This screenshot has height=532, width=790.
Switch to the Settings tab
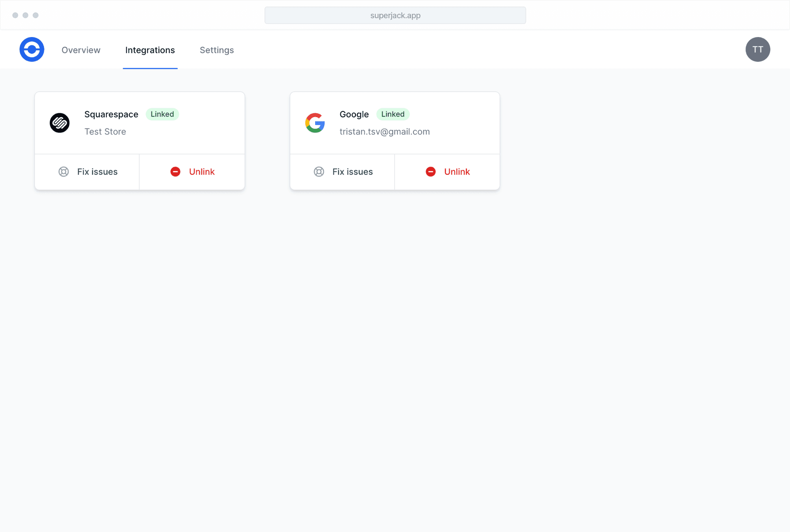[x=216, y=50]
